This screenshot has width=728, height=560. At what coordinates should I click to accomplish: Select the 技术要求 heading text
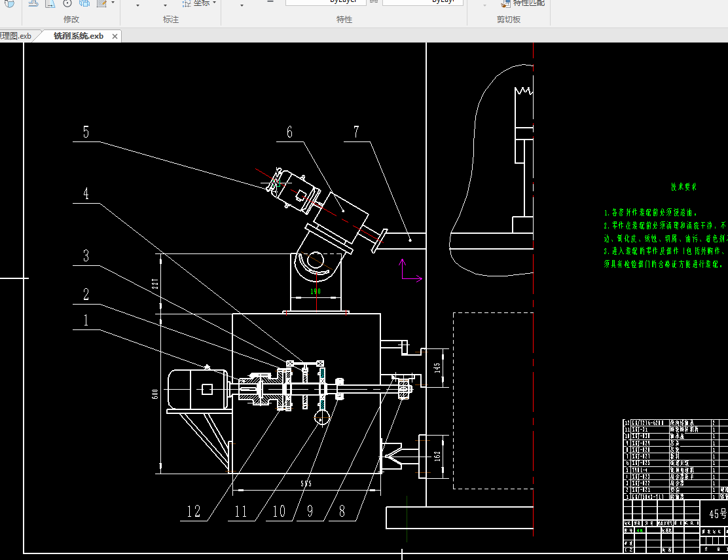683,187
